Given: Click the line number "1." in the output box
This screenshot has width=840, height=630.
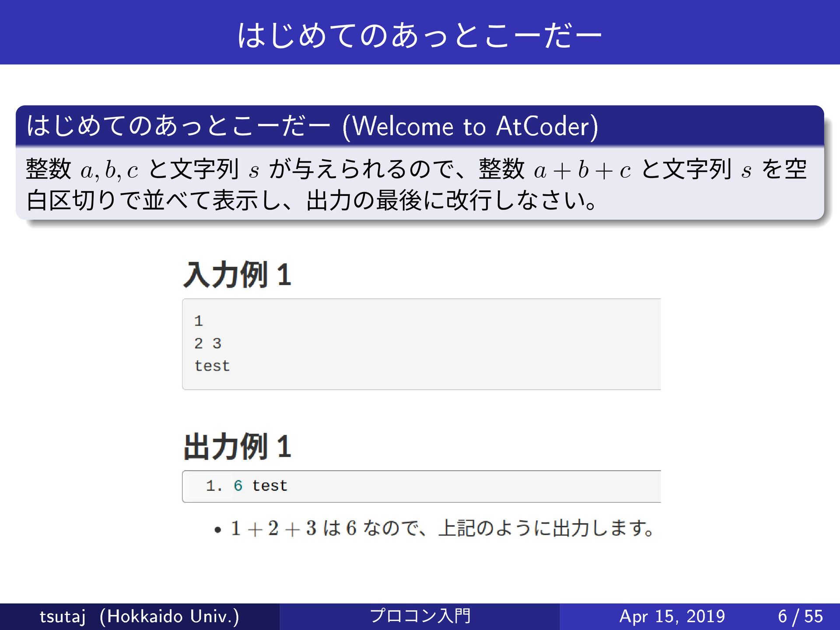Looking at the screenshot, I should click(x=214, y=486).
